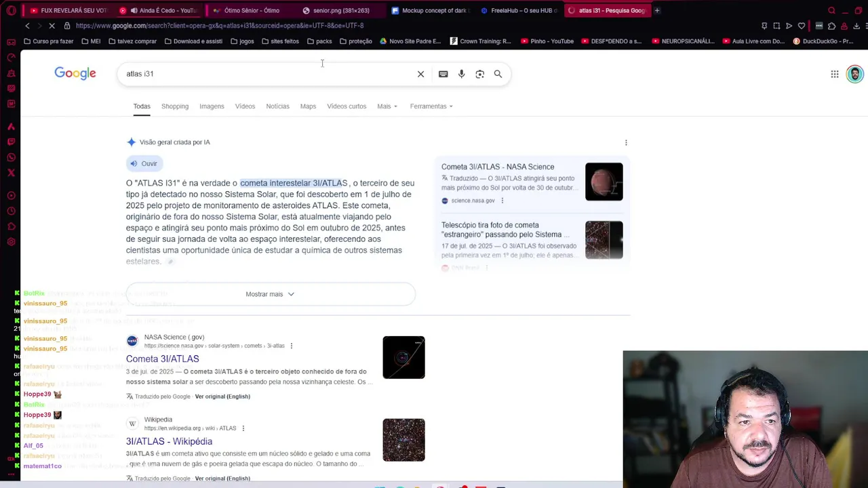
Task: Go back using the browser back arrow
Action: click(27, 26)
